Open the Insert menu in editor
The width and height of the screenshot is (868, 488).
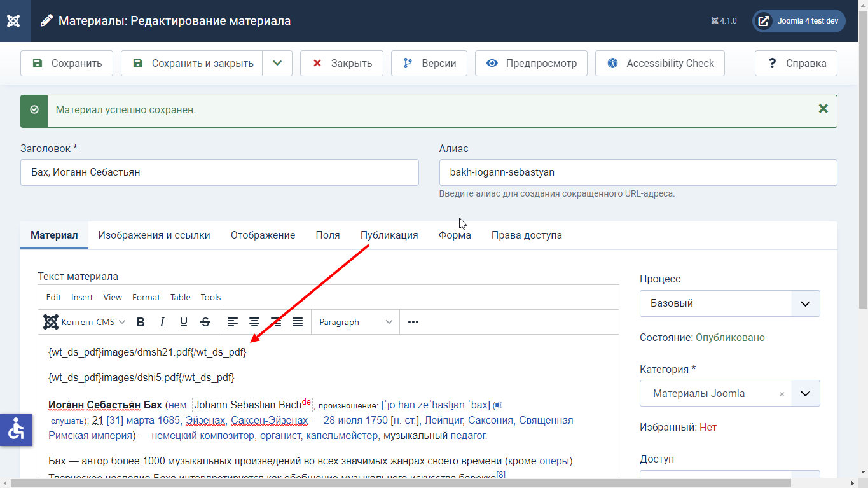[82, 297]
